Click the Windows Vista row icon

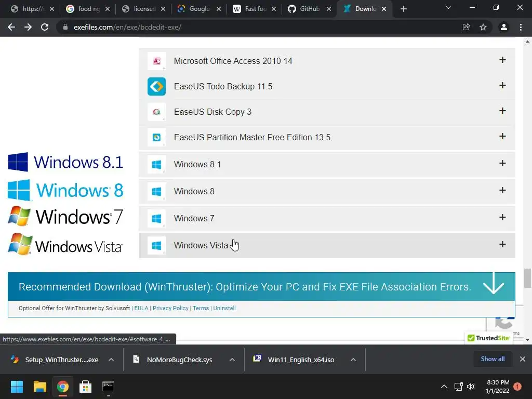point(156,245)
